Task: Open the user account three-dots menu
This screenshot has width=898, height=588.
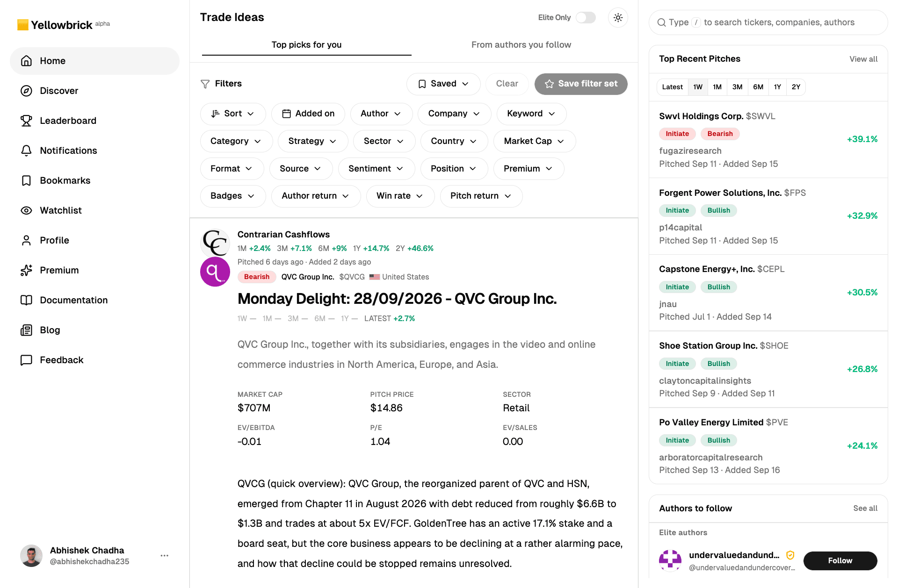Action: (x=165, y=556)
